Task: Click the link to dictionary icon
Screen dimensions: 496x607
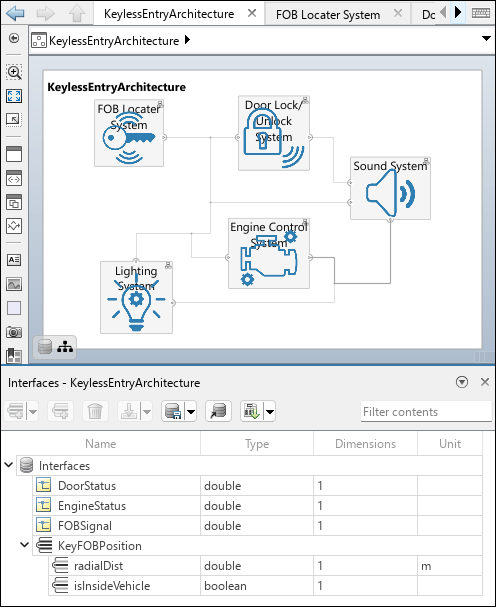Action: click(218, 411)
